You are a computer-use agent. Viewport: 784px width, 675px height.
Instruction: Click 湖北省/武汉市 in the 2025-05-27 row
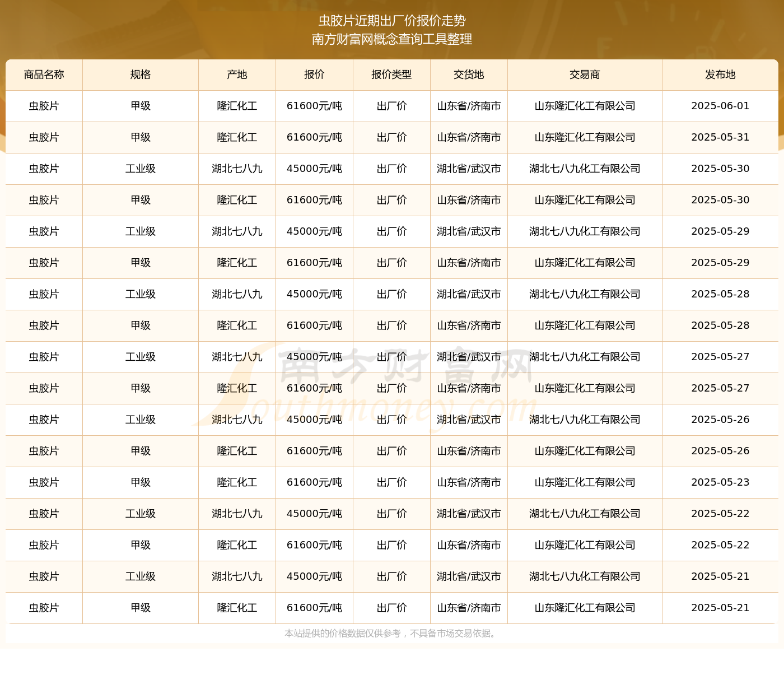pyautogui.click(x=469, y=357)
